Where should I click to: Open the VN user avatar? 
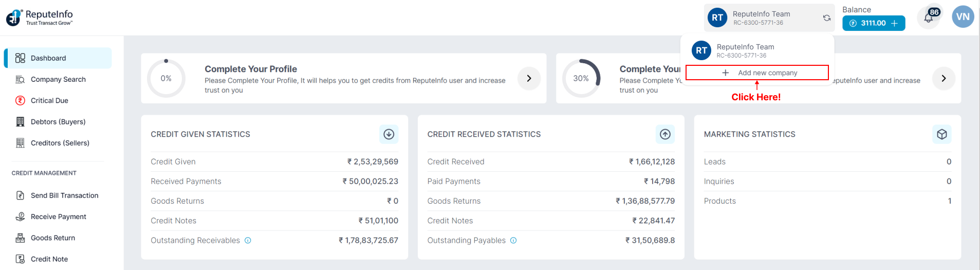[x=963, y=17]
